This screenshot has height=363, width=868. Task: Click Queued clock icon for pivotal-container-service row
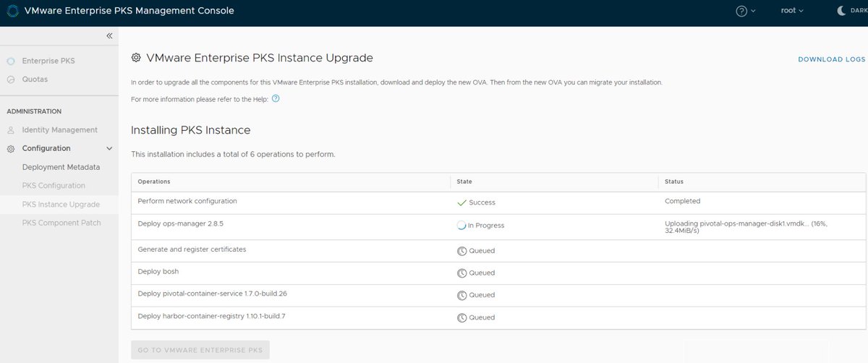(461, 295)
